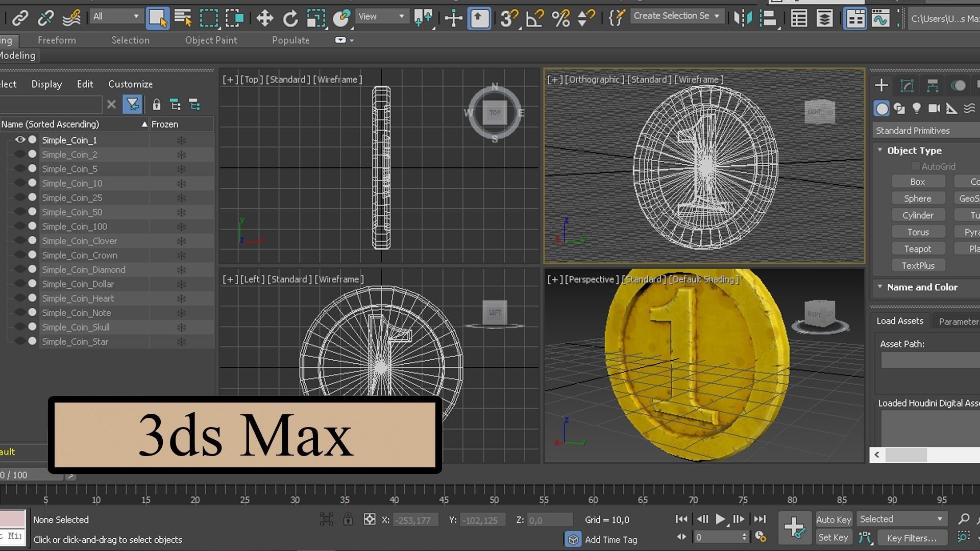The width and height of the screenshot is (980, 551).
Task: Toggle Angle Snap icon
Action: click(x=534, y=18)
